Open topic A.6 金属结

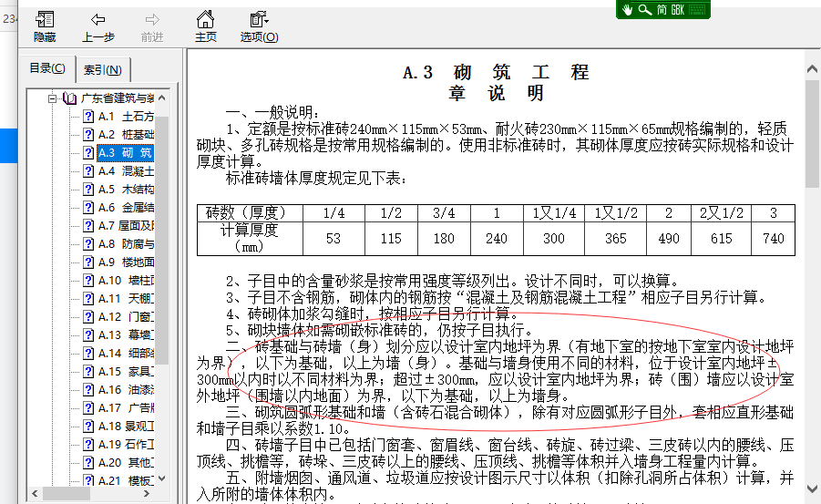[126, 208]
